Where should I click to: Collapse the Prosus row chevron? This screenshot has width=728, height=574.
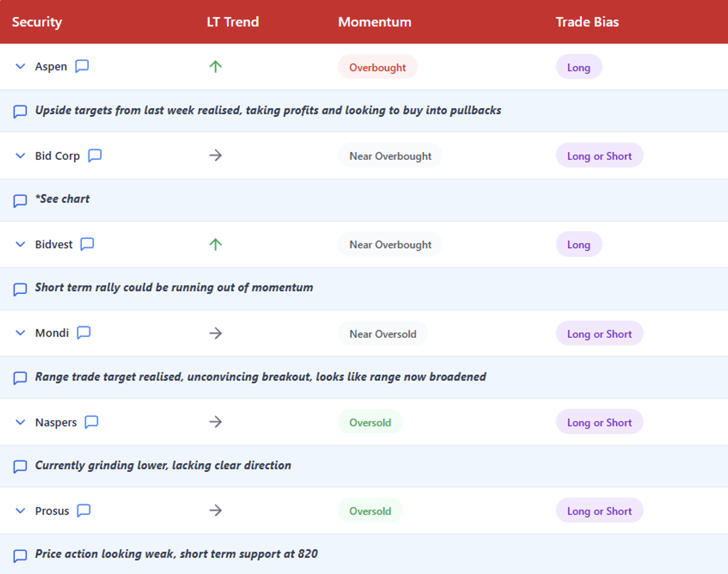20,511
